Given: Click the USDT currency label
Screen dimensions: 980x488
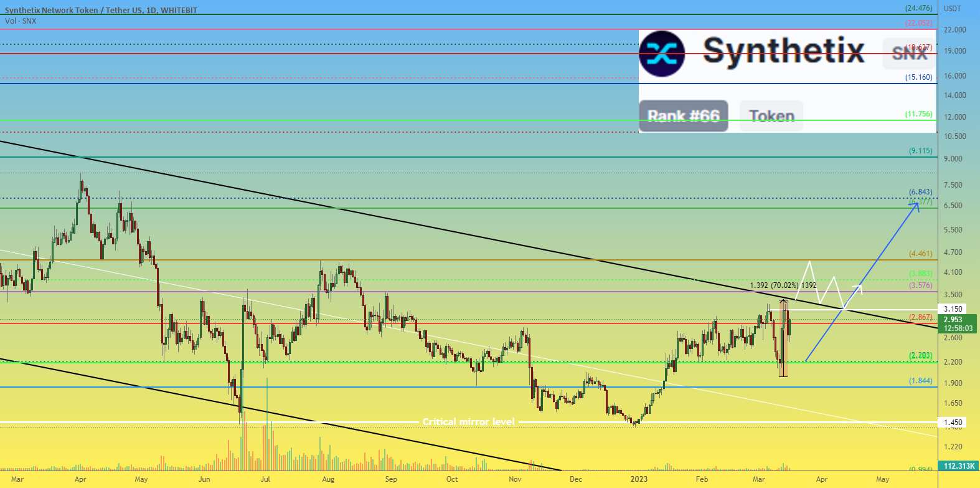Looking at the screenshot, I should point(953,9).
